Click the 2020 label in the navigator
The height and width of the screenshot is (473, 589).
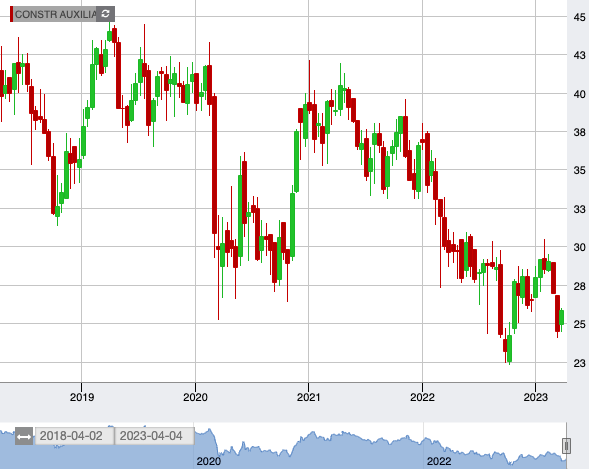coord(208,461)
